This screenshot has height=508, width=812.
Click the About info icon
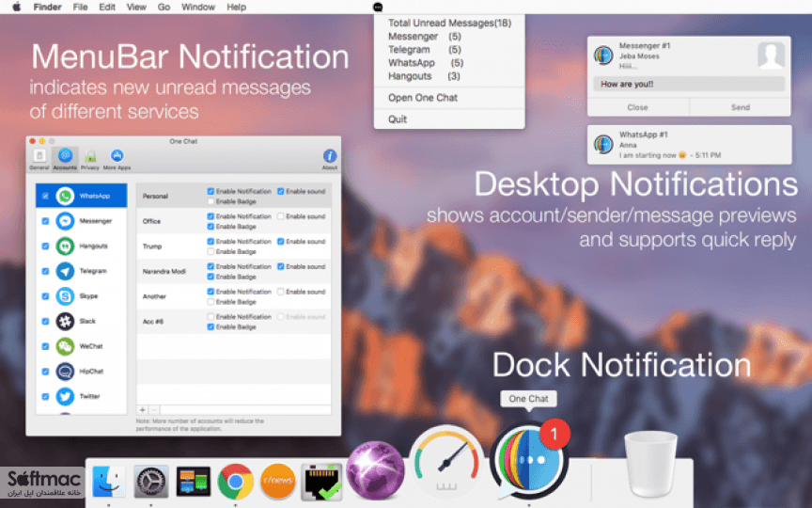pos(330,156)
